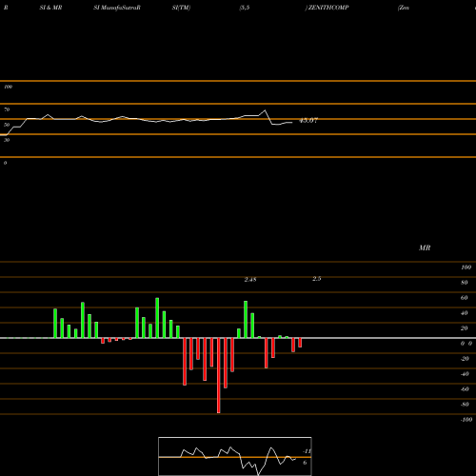Select the '30' RSI level label
Viewport: 476px width, 476px height.
tap(7, 140)
